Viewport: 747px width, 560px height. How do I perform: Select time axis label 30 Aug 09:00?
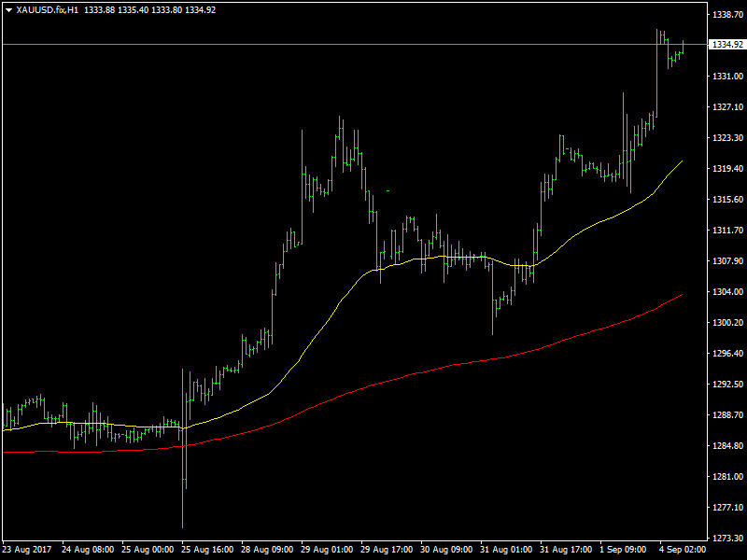click(x=447, y=550)
